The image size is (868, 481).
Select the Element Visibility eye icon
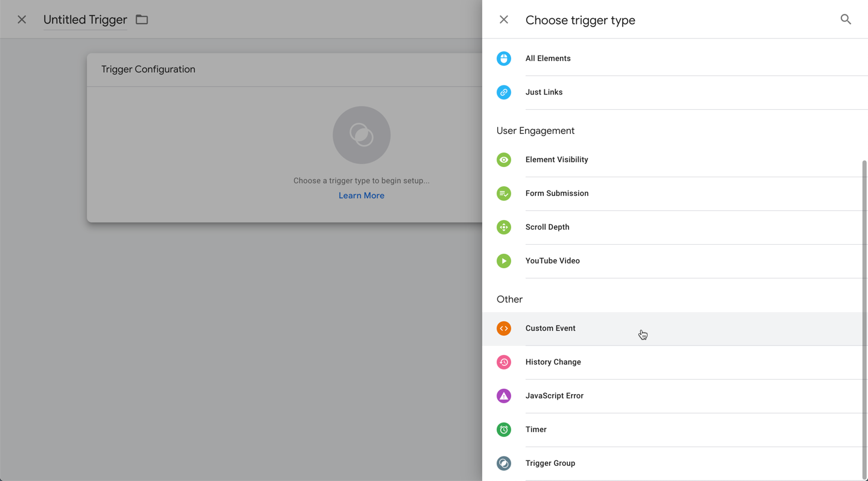pos(504,159)
